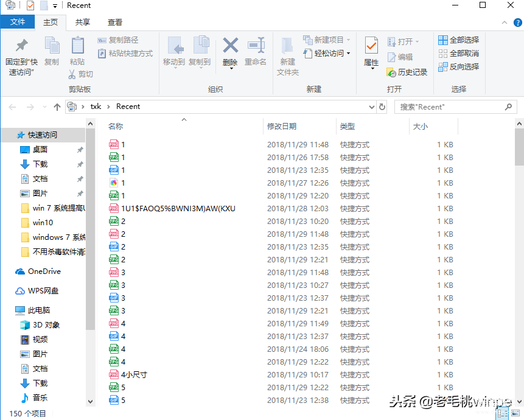
Task: Click the Up one level arrow
Action: point(57,107)
